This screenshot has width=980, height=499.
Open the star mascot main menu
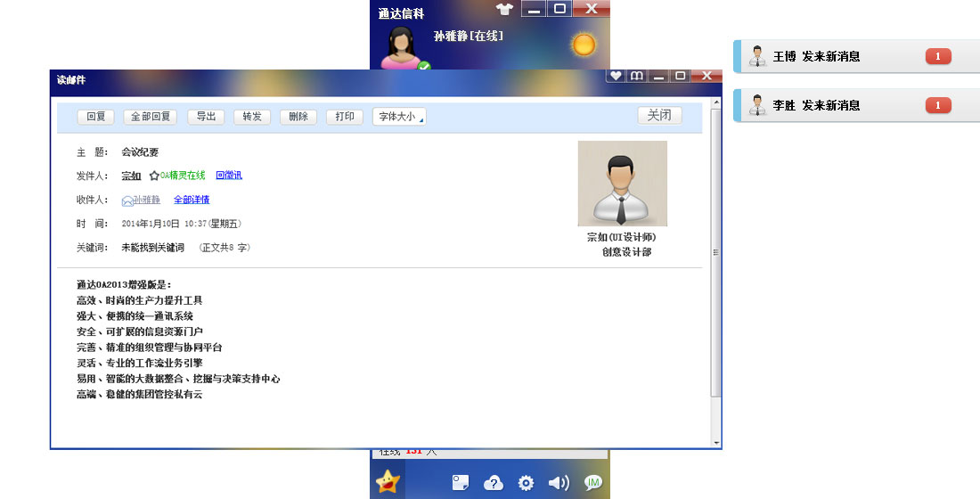pyautogui.click(x=388, y=482)
